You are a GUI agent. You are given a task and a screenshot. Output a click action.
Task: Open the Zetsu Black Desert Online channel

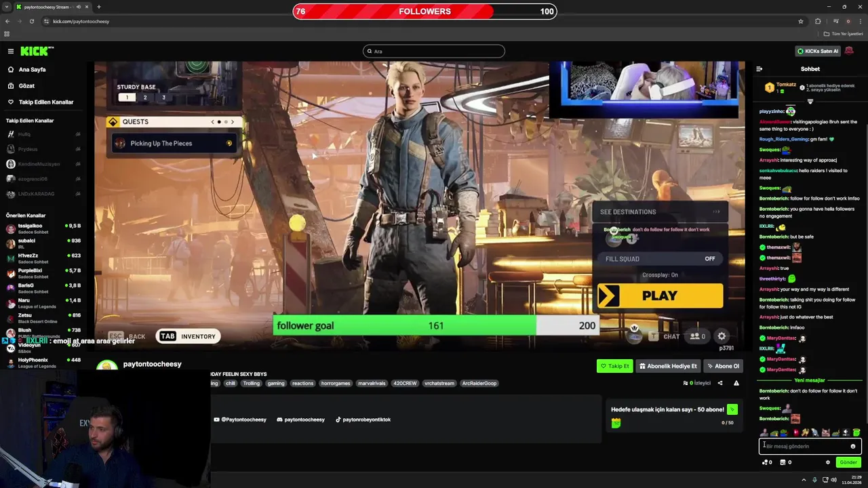43,318
